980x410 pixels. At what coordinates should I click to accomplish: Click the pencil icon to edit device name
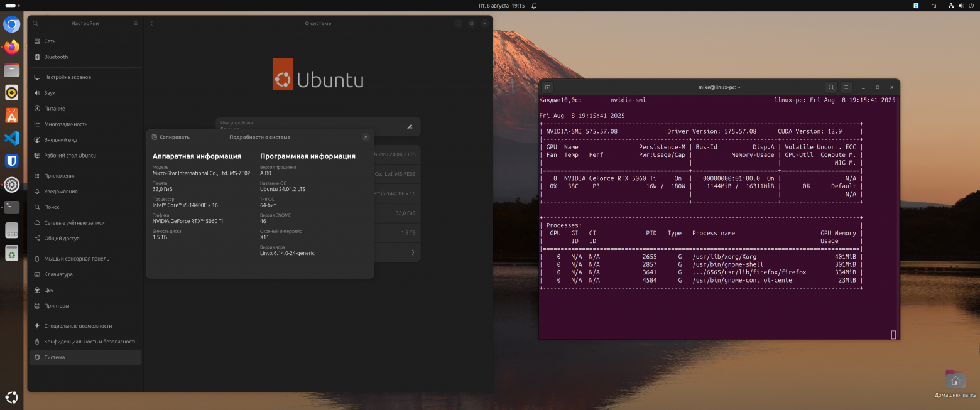pyautogui.click(x=409, y=126)
